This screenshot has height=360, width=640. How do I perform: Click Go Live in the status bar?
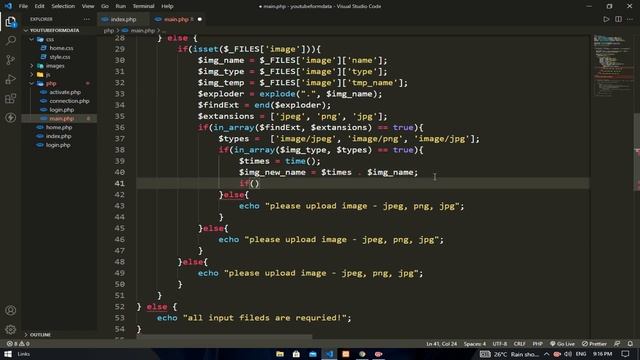click(562, 344)
